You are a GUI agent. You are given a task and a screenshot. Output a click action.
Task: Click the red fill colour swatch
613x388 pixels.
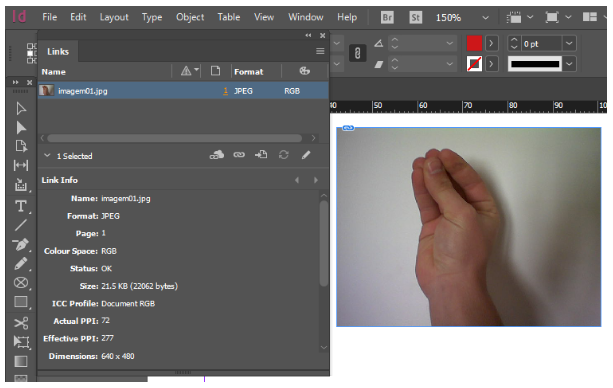coord(474,43)
